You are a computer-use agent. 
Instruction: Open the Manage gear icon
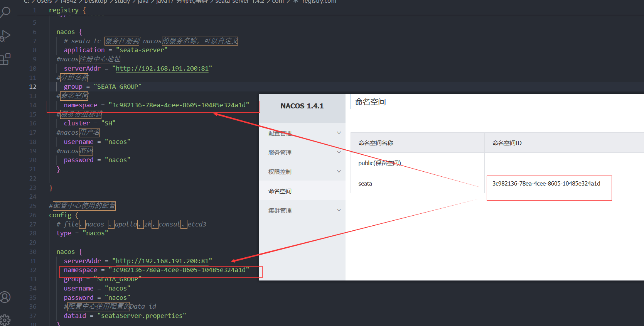[x=5, y=320]
